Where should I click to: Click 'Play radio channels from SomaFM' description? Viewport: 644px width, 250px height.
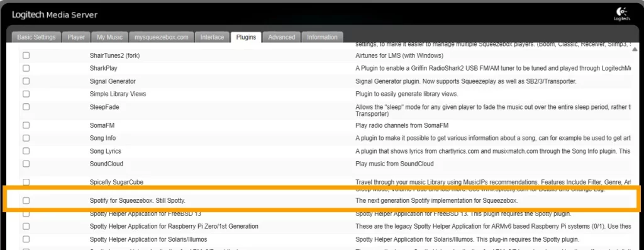(x=402, y=125)
